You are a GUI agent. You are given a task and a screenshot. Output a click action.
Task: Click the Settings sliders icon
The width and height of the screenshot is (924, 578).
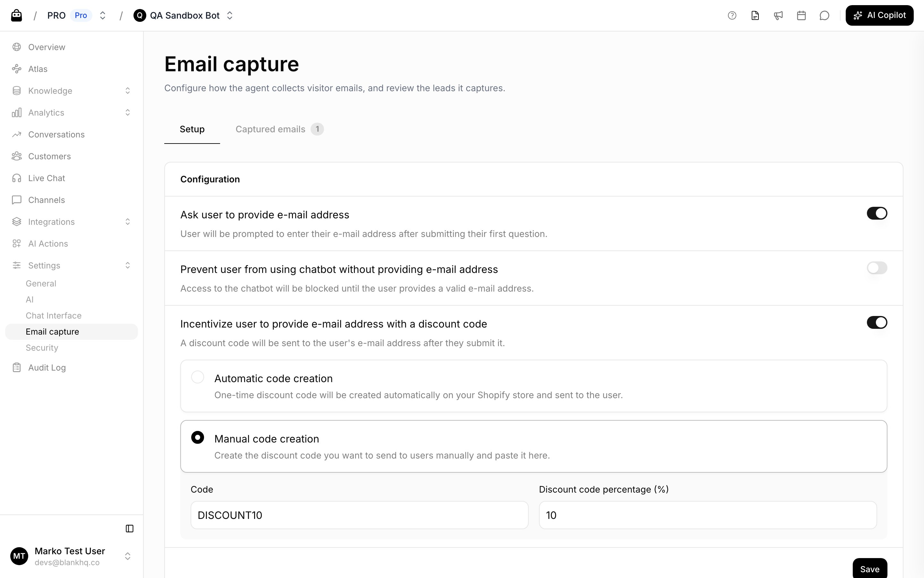click(x=16, y=265)
